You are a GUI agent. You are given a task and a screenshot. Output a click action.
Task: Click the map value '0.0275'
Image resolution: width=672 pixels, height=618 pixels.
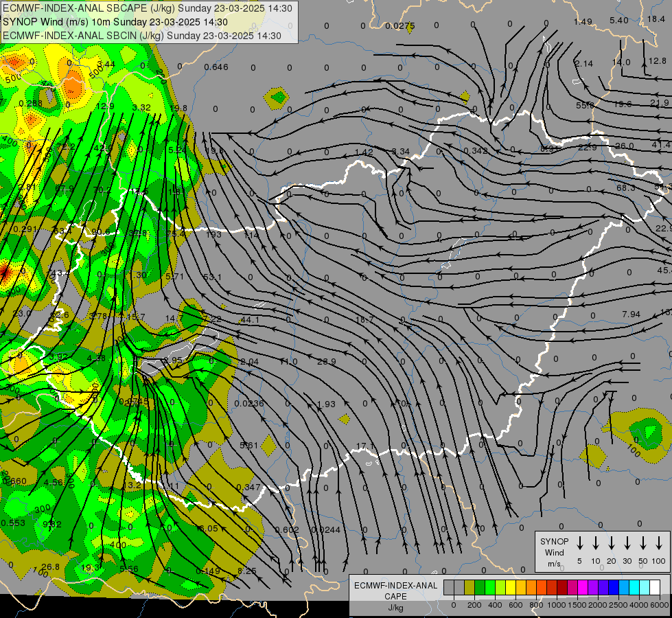(400, 25)
